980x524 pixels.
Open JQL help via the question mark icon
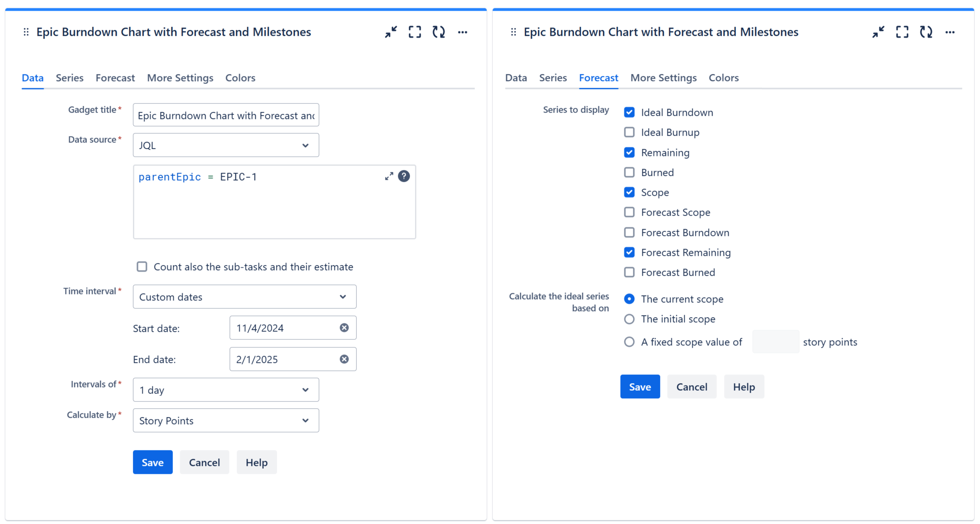coord(404,176)
